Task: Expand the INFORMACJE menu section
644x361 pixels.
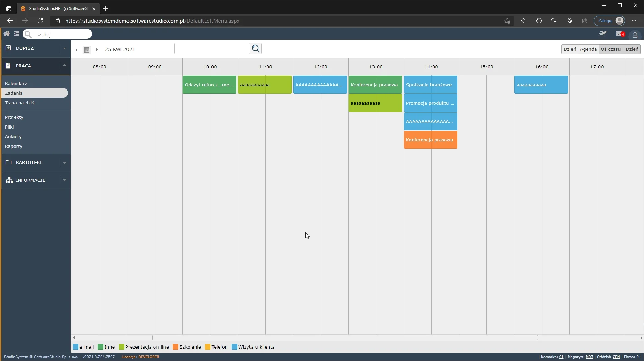Action: click(64, 180)
